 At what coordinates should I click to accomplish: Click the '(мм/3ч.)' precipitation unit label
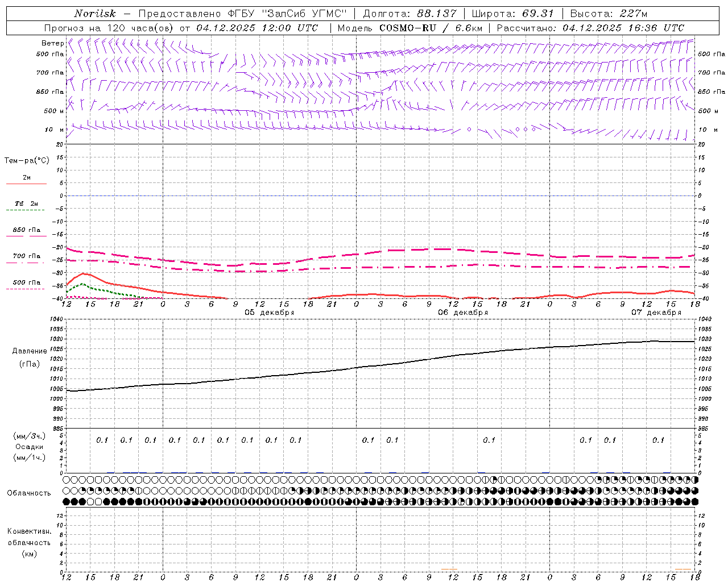(x=30, y=436)
